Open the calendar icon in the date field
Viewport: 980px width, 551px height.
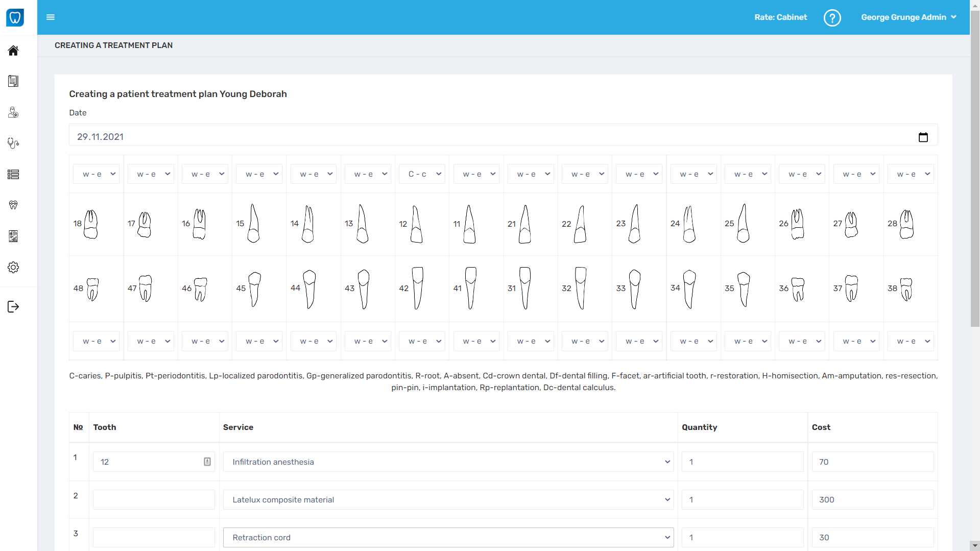tap(923, 136)
